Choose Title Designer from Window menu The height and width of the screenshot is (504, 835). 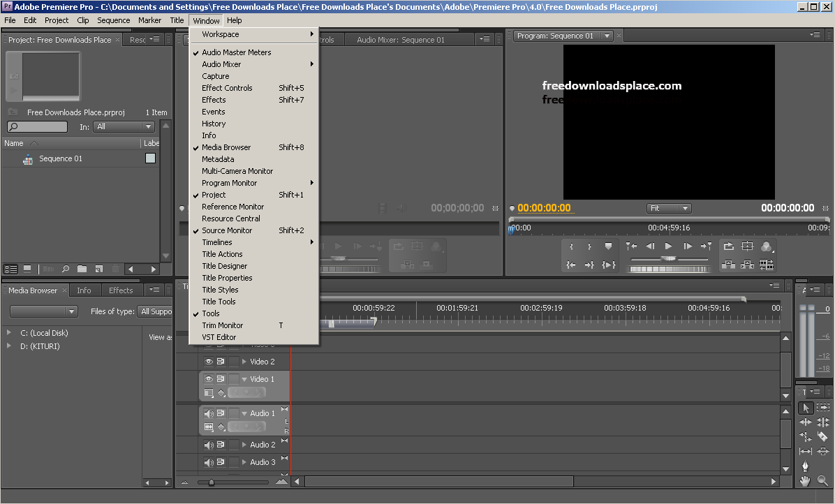(255, 266)
